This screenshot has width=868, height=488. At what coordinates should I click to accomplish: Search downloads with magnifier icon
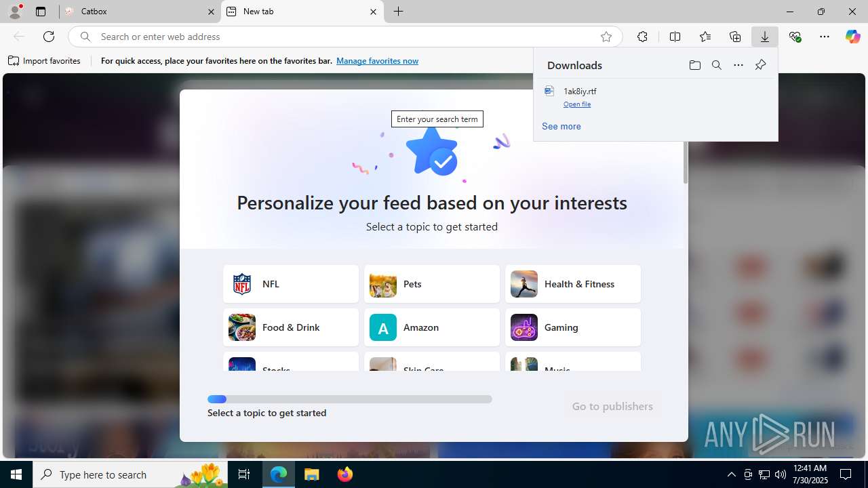[x=717, y=65]
